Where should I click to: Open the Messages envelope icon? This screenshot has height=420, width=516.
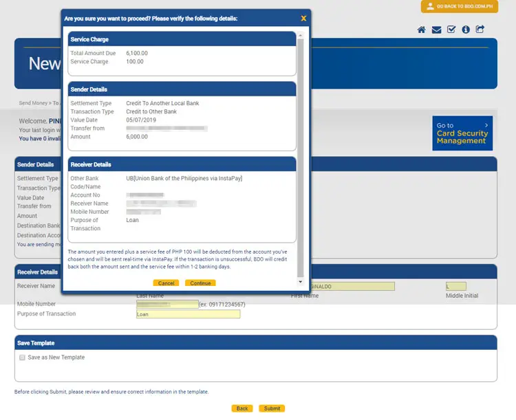[436, 30]
